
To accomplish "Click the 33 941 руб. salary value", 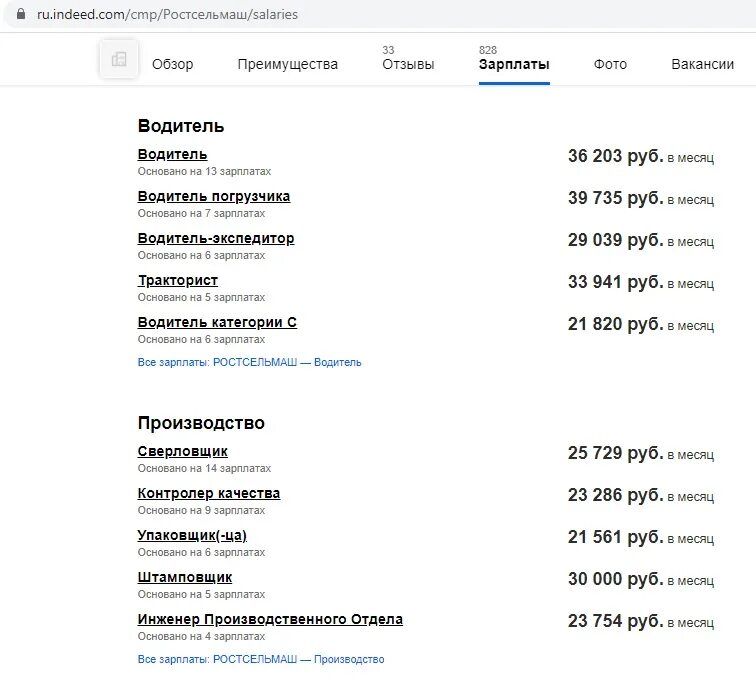I will click(x=616, y=282).
